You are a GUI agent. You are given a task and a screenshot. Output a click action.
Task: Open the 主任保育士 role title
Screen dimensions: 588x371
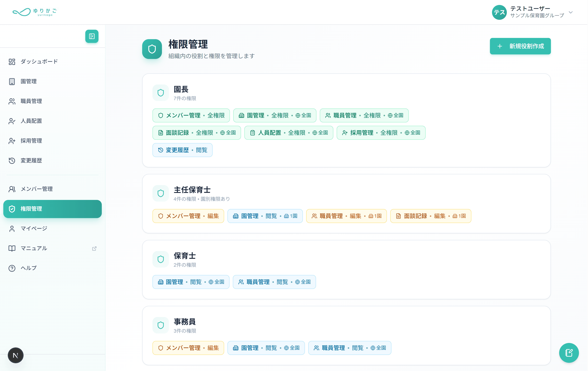pos(192,190)
